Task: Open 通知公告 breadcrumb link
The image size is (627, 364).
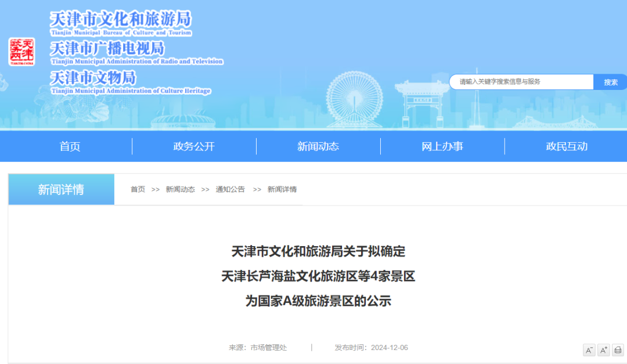Action: (x=230, y=189)
